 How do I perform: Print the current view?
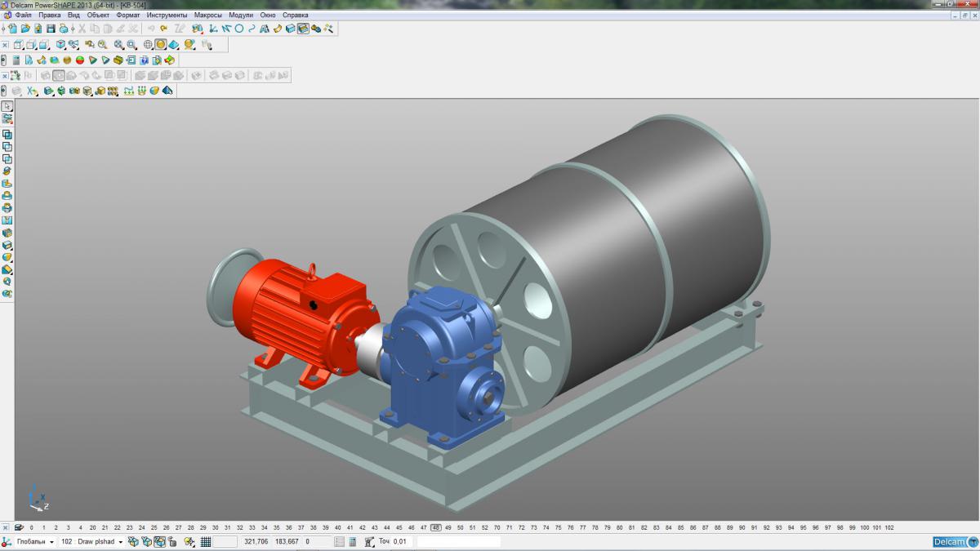pyautogui.click(x=63, y=29)
